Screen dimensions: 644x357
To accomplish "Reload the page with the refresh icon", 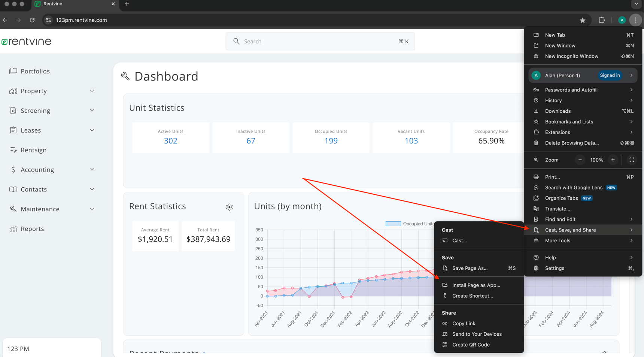I will (x=32, y=20).
